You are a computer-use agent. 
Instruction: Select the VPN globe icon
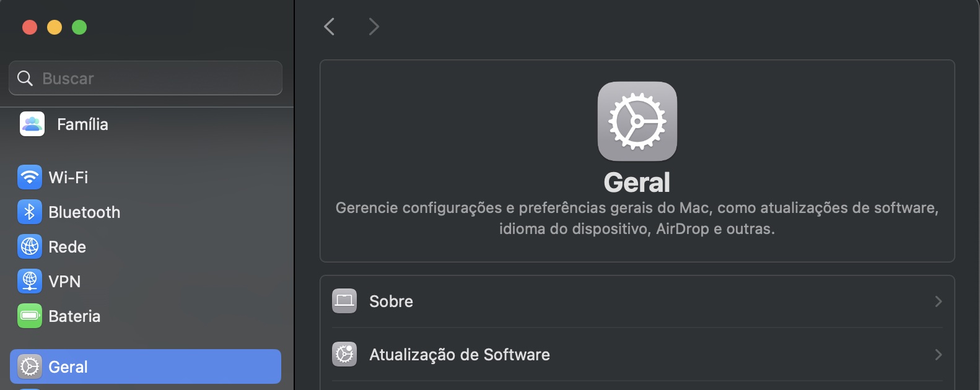pyautogui.click(x=30, y=281)
